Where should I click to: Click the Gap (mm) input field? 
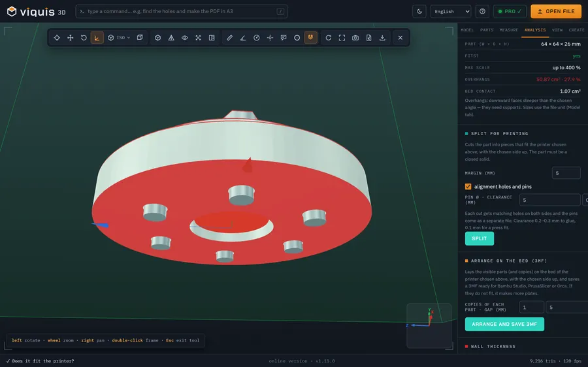(566, 307)
